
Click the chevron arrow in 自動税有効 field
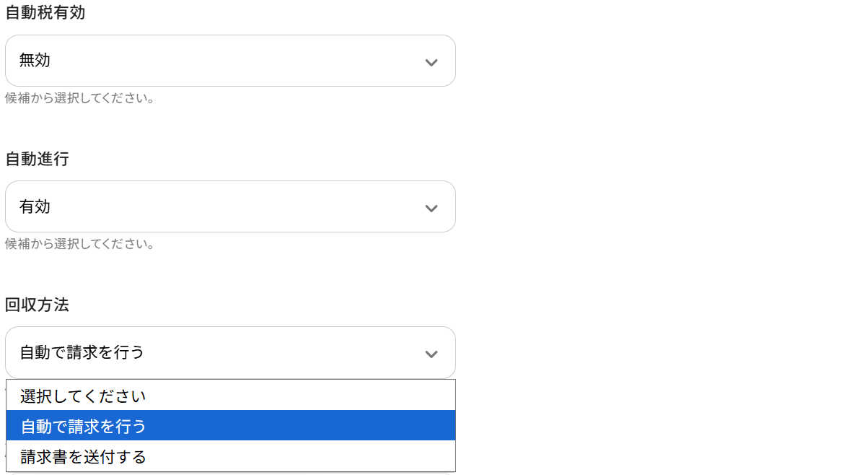tap(431, 62)
